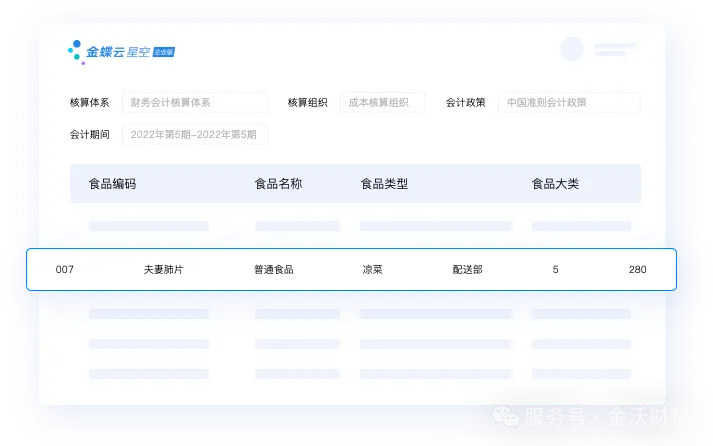This screenshot has height=446, width=713.
Task: Click the value 280 cell
Action: point(638,270)
